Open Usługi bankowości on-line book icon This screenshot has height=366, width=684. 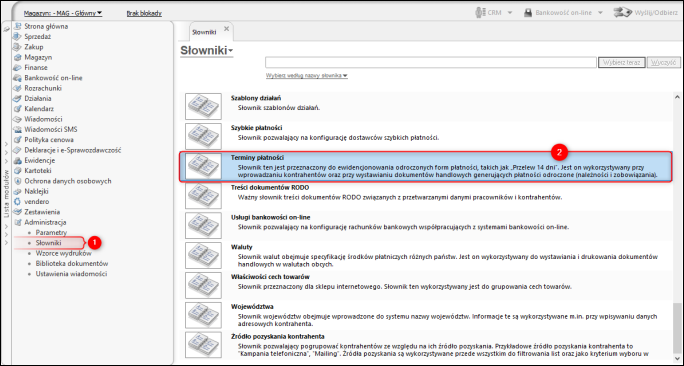203,225
